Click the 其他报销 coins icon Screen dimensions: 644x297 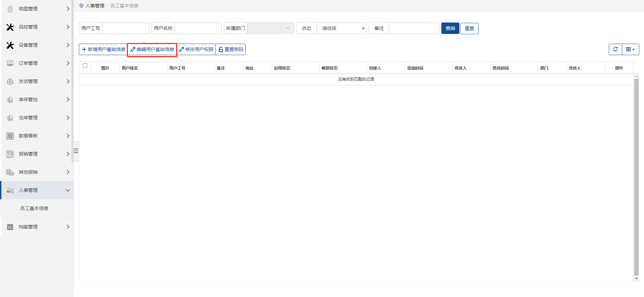10,172
